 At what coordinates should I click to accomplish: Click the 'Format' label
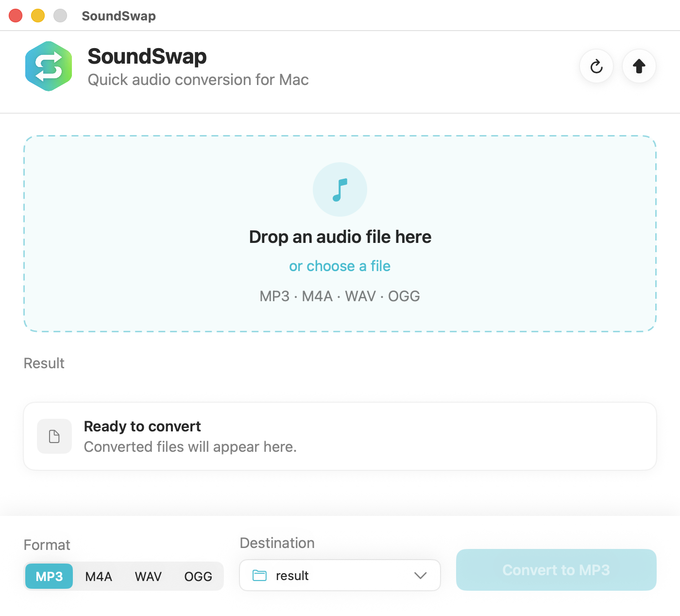tap(47, 545)
